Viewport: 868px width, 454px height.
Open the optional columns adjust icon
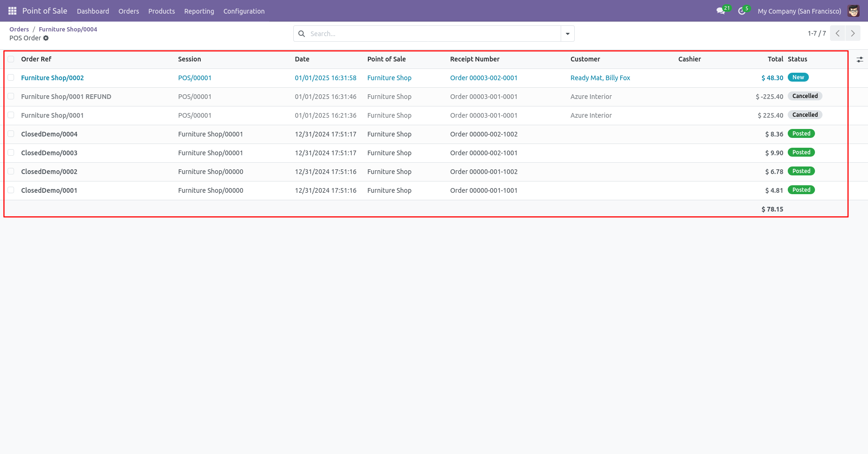pyautogui.click(x=860, y=60)
